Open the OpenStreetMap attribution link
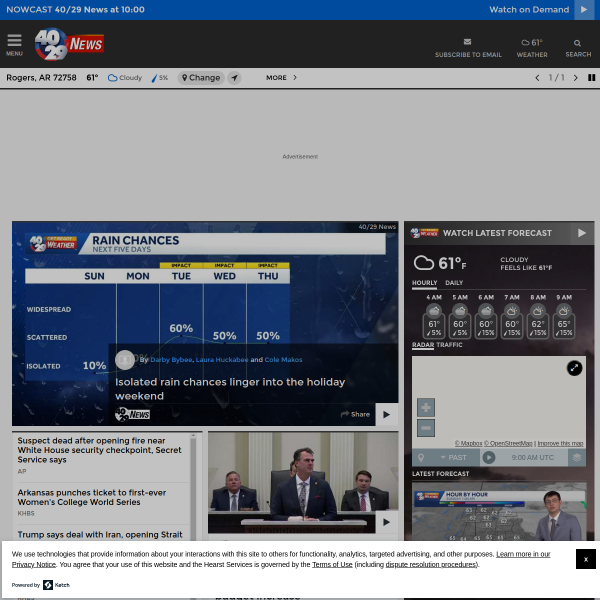 pyautogui.click(x=508, y=443)
